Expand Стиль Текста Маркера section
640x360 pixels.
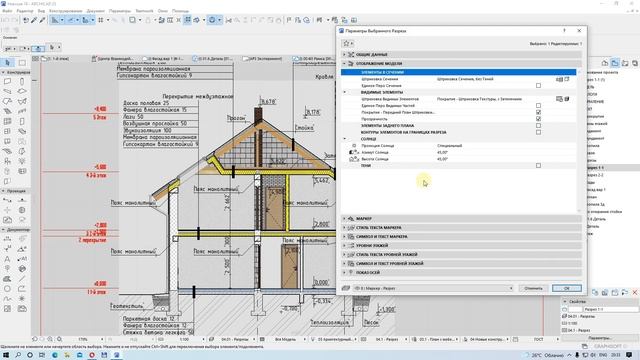pos(461,228)
